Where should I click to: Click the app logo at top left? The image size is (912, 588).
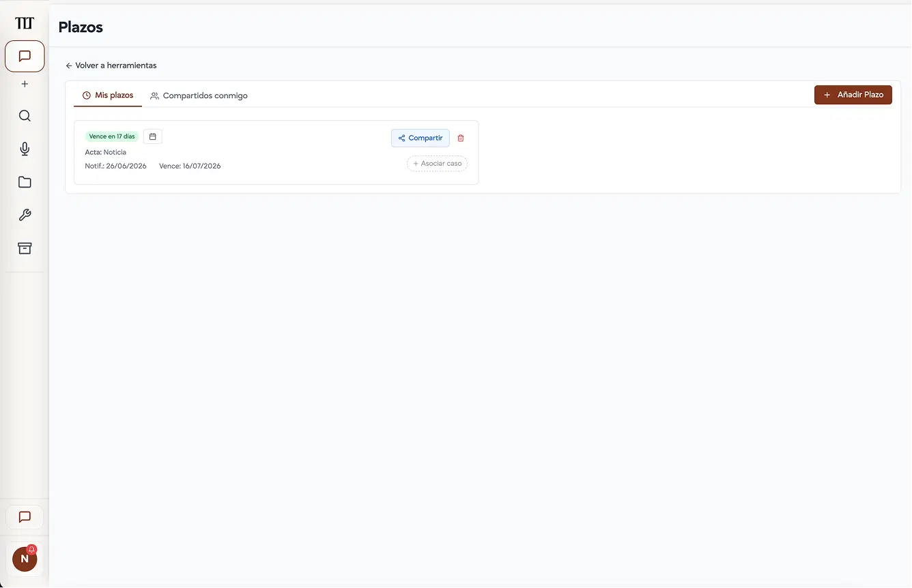pyautogui.click(x=25, y=23)
